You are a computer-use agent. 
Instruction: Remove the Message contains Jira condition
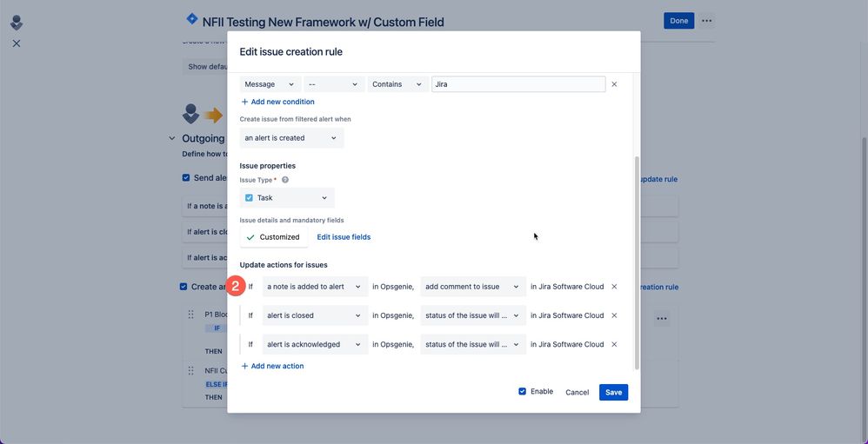(614, 84)
